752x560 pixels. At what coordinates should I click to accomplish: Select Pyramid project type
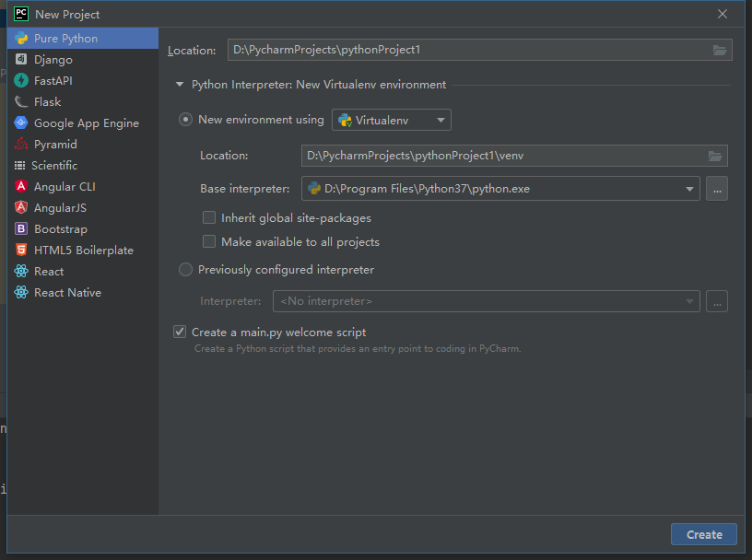point(83,144)
